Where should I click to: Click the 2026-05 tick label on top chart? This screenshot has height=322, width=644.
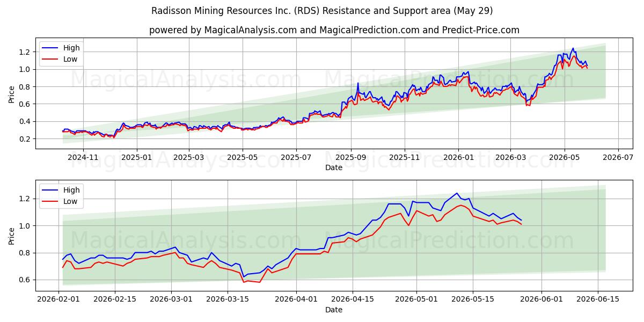pos(564,158)
